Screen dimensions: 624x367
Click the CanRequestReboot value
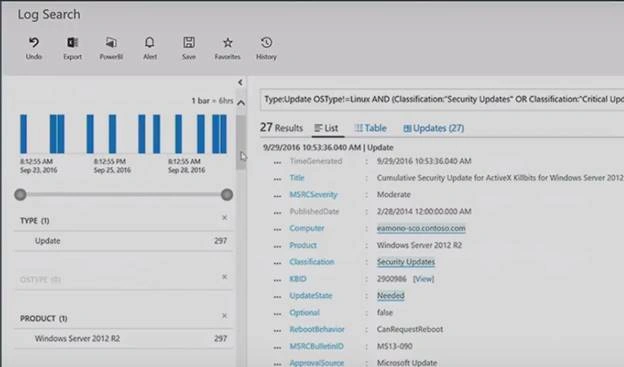coord(410,330)
